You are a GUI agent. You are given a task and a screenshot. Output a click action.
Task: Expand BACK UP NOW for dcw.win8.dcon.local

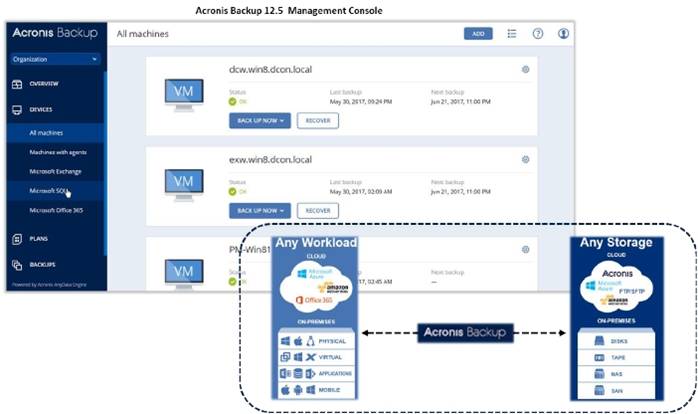(x=259, y=120)
